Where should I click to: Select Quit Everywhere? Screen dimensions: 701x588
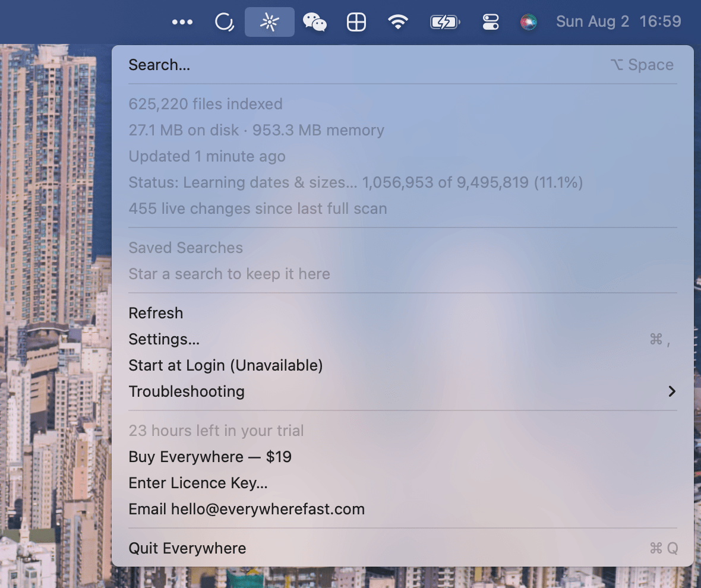coord(402,548)
